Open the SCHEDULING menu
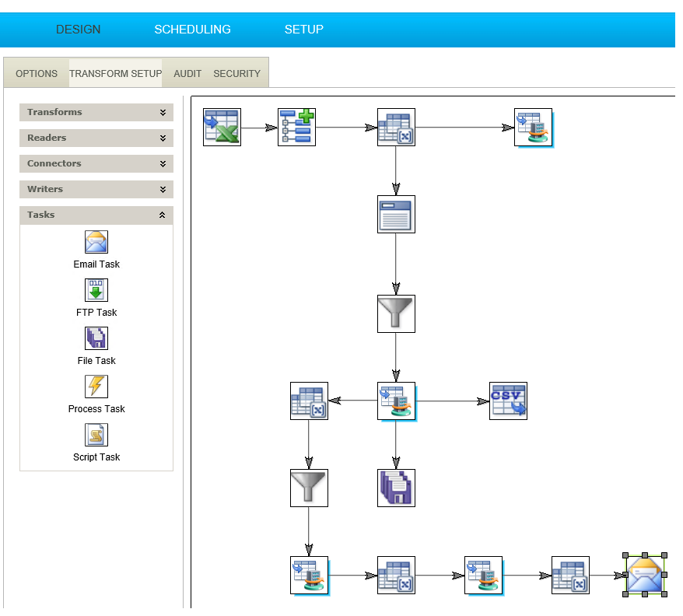The image size is (683, 616). [192, 30]
